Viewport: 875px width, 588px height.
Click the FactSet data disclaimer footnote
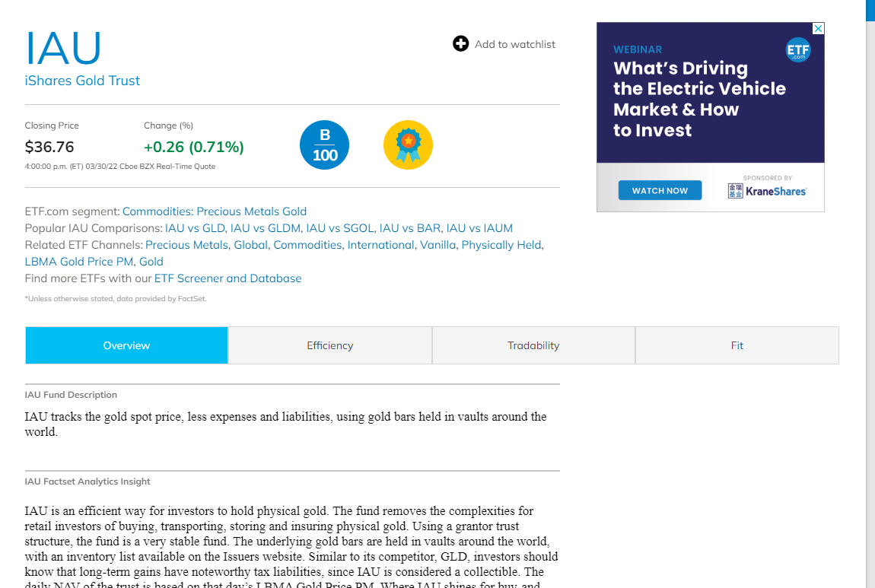point(116,298)
